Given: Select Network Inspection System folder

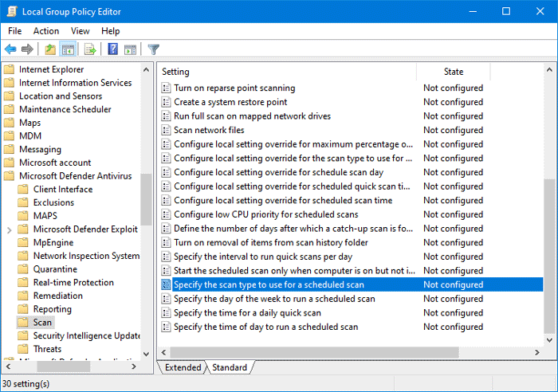Looking at the screenshot, I should point(86,256).
